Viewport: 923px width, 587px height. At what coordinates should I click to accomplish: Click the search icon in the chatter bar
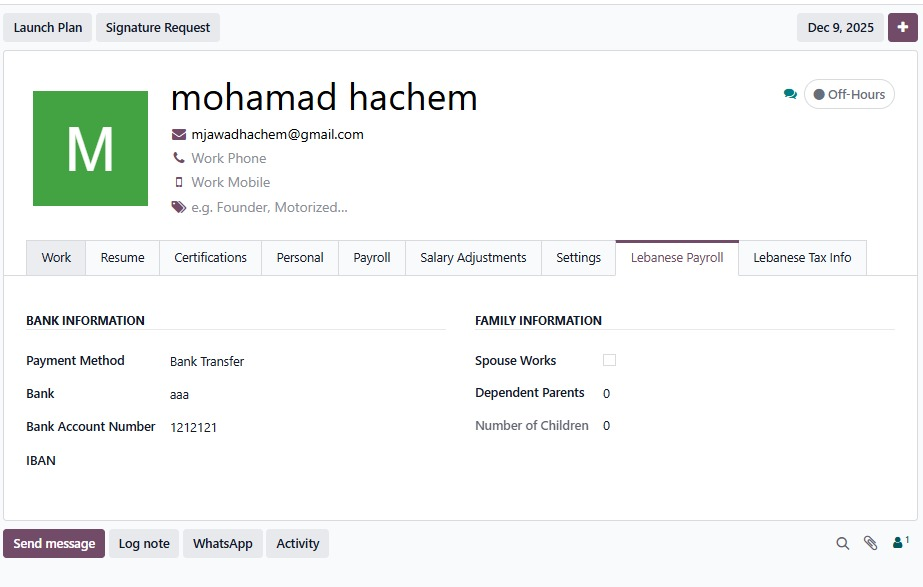[x=842, y=543]
